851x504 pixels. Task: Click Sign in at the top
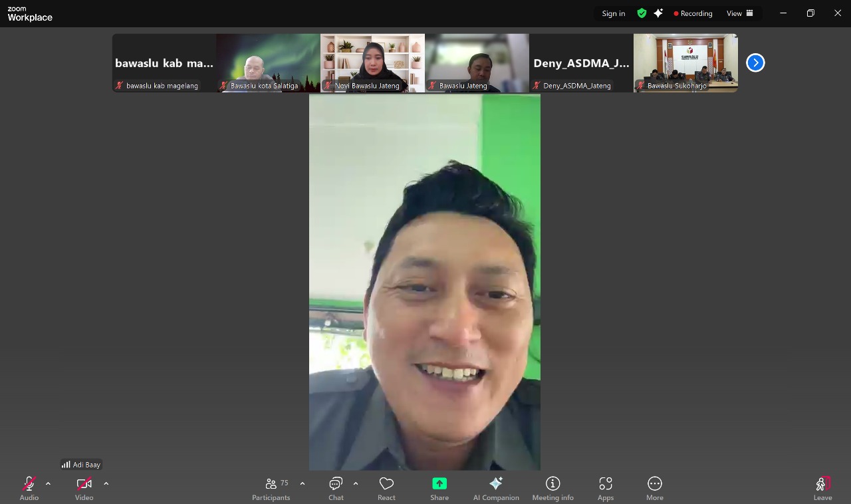[613, 13]
